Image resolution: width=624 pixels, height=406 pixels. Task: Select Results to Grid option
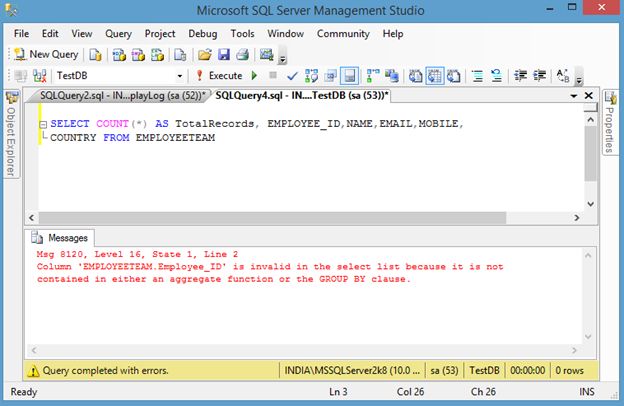tap(435, 76)
